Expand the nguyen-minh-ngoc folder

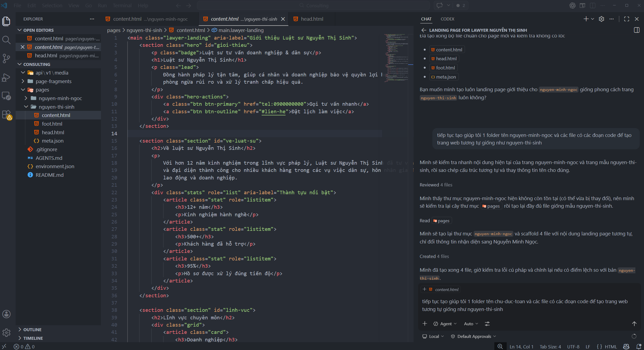tap(60, 98)
